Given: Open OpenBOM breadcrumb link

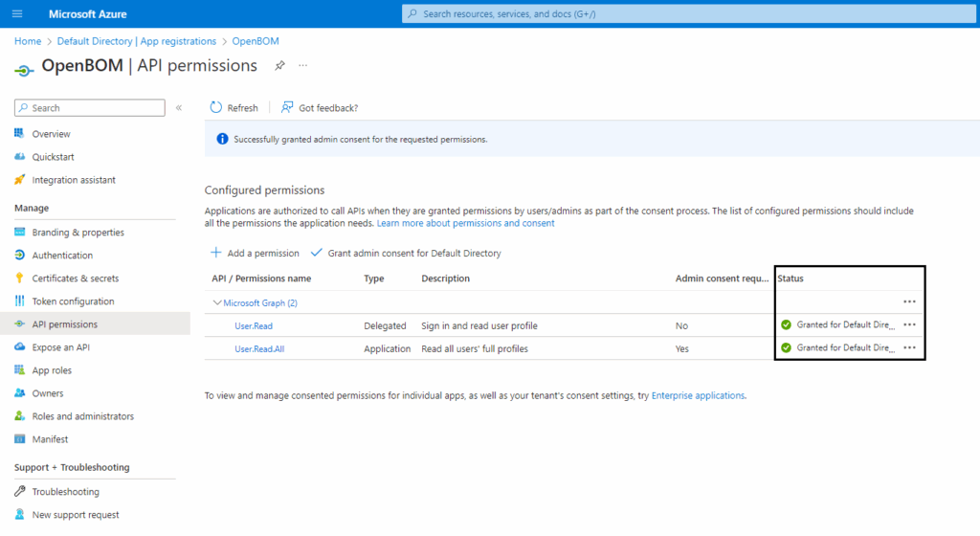Looking at the screenshot, I should click(x=256, y=41).
